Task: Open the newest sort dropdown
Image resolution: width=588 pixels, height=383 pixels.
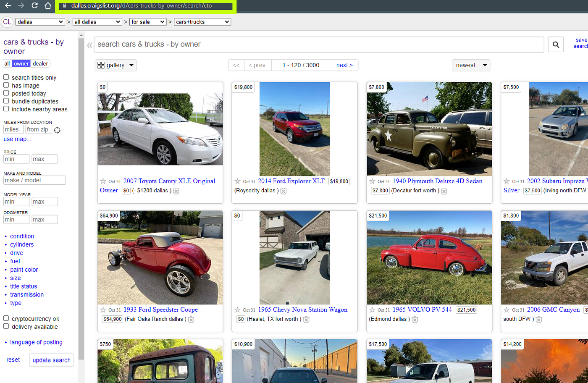Action: 471,65
